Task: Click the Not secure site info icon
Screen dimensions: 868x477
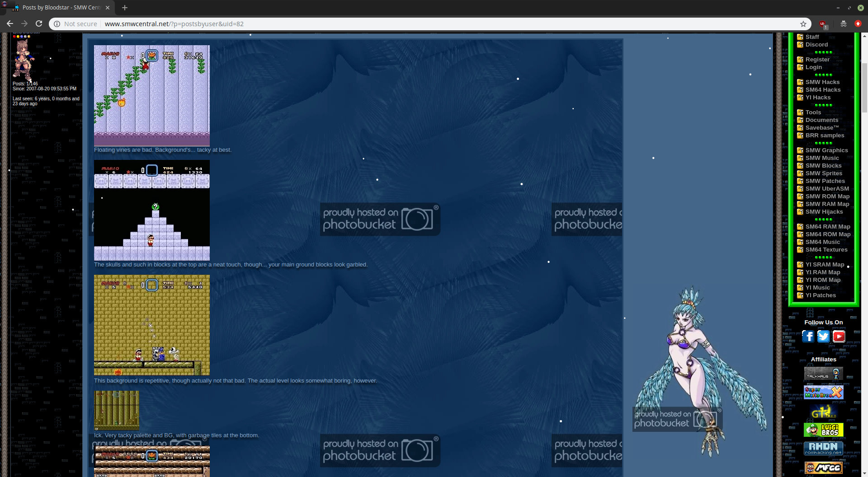Action: 57,24
